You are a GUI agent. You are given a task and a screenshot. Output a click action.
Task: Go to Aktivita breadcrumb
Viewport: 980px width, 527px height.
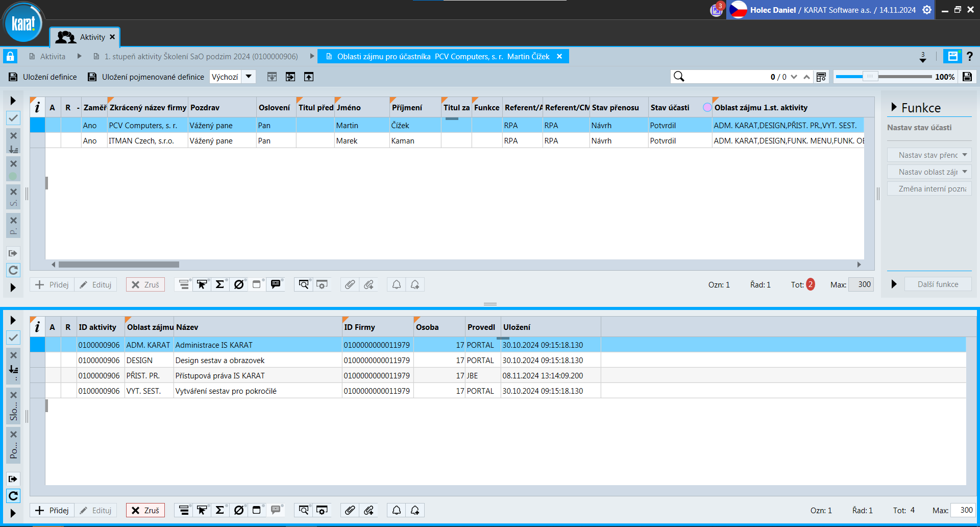pos(47,57)
